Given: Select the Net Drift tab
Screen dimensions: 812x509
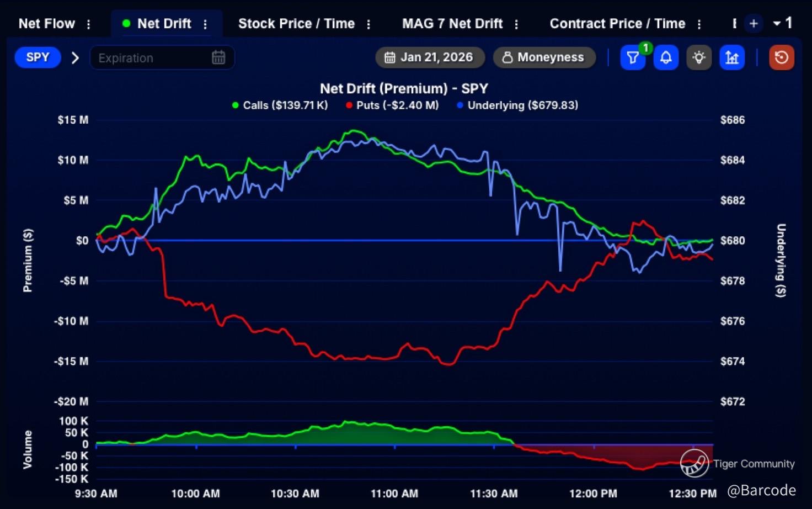Looking at the screenshot, I should point(164,24).
